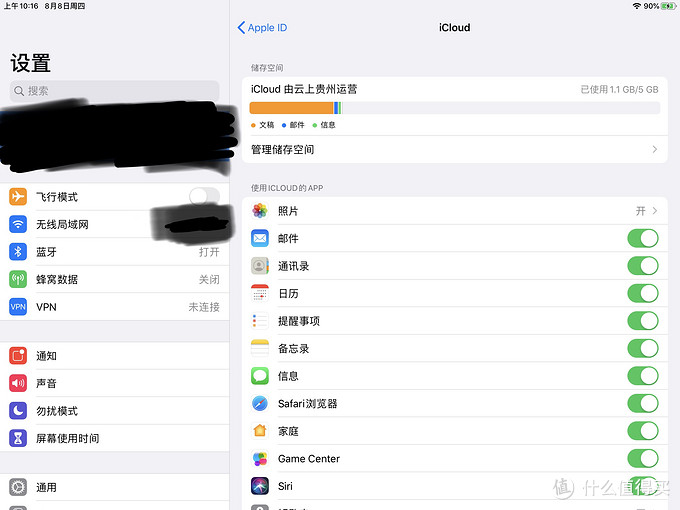The height and width of the screenshot is (510, 680).
Task: Select 蜂窝数据 row showing 关闭
Action: (x=115, y=279)
